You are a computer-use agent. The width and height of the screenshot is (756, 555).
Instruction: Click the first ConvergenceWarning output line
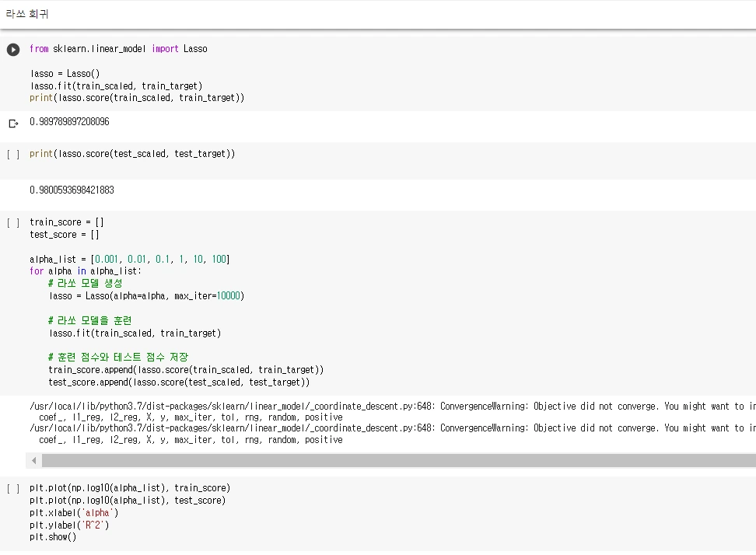(389, 407)
